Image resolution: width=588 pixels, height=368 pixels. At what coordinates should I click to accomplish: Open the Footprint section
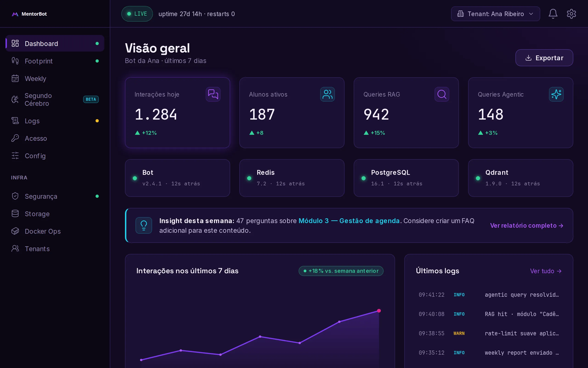click(55, 61)
